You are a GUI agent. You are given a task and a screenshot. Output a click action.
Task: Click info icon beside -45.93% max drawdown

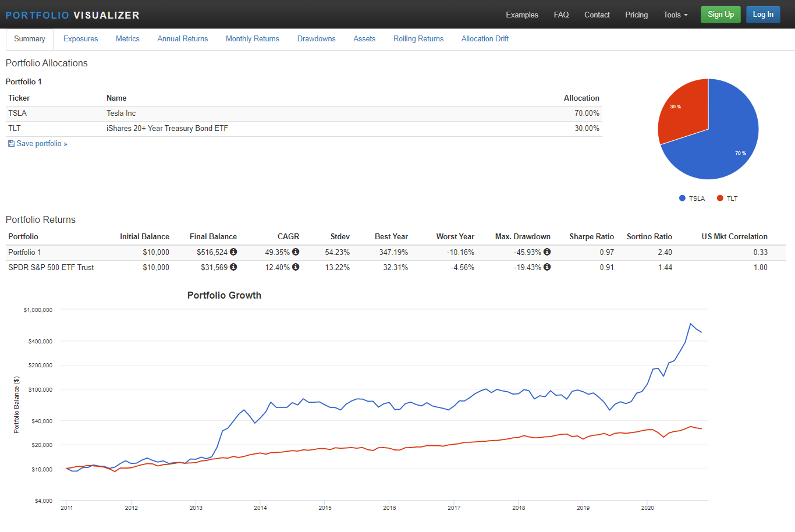547,252
